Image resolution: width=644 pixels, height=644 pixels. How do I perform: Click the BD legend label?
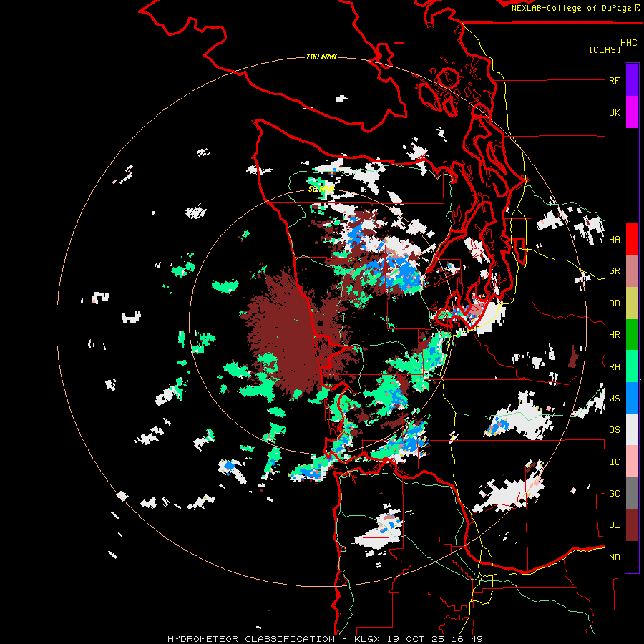pos(614,303)
